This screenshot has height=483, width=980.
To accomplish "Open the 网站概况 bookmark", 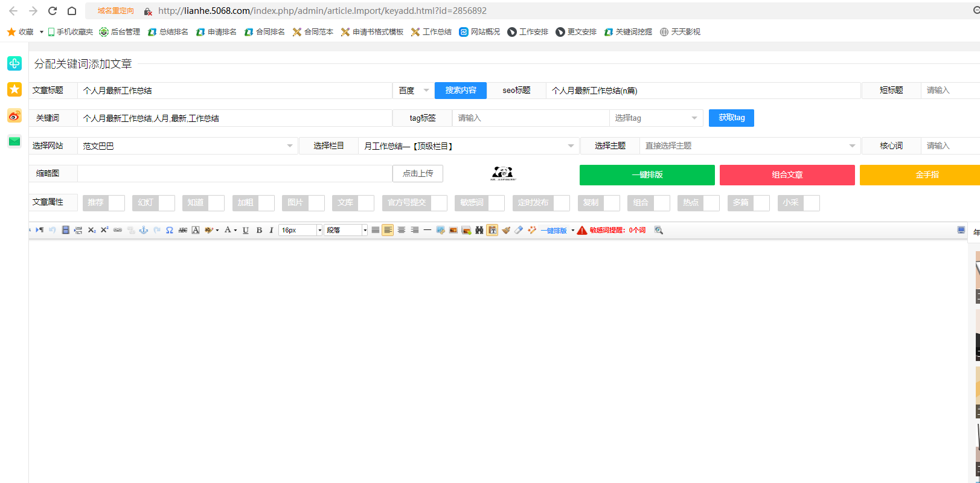I will pyautogui.click(x=479, y=32).
